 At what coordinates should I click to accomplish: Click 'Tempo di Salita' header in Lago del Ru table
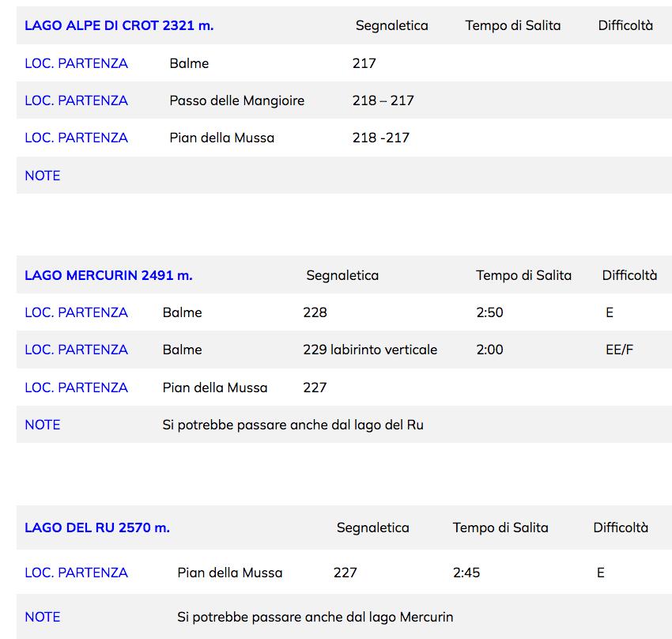click(x=500, y=527)
